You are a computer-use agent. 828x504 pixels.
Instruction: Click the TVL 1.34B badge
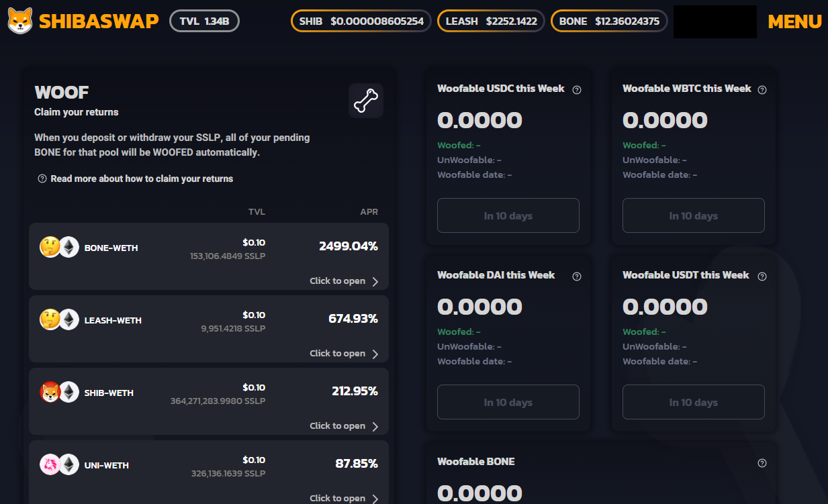(x=205, y=21)
